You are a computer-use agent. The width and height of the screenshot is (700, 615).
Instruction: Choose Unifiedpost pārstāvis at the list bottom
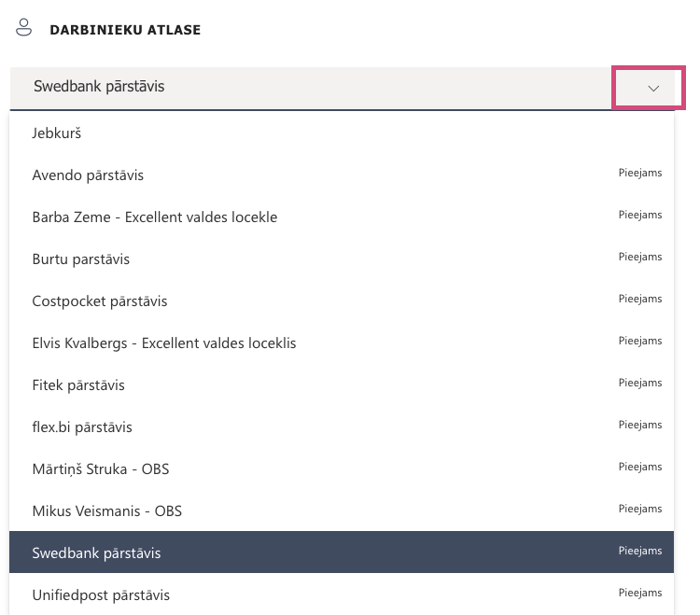(101, 595)
